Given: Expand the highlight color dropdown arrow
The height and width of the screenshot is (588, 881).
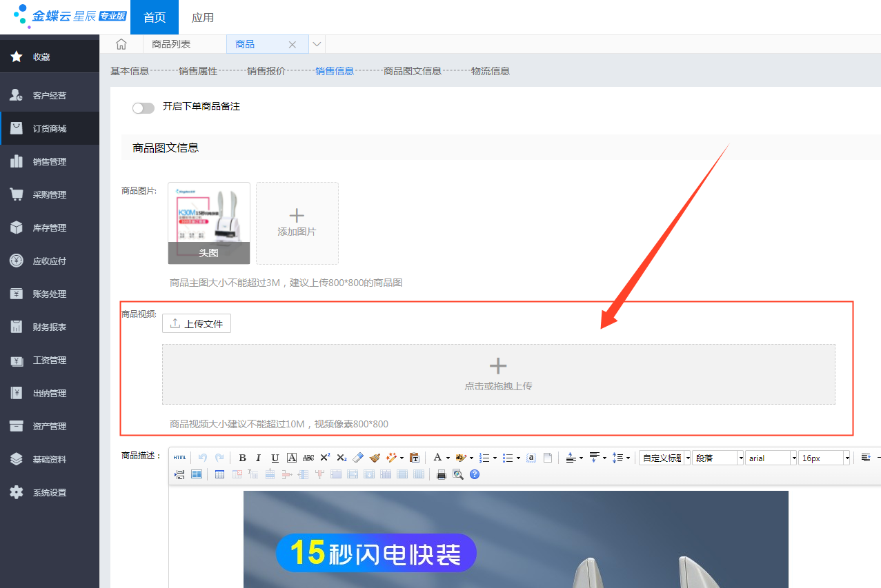Looking at the screenshot, I should click(471, 458).
